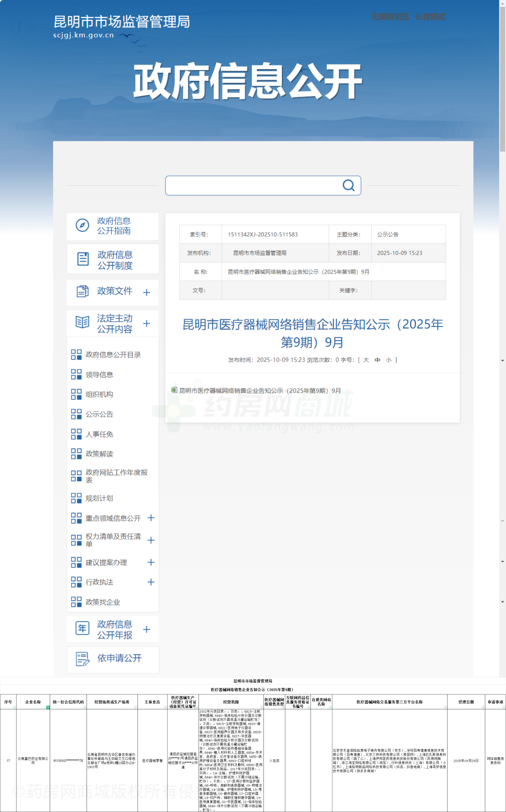Select 政策解读 in the sidebar menu
Screen dimensions: 506x812
(99, 454)
